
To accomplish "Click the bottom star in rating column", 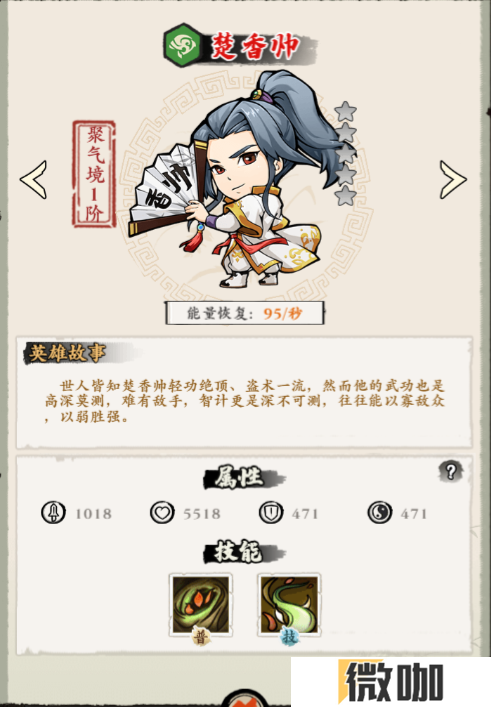I will coord(346,196).
